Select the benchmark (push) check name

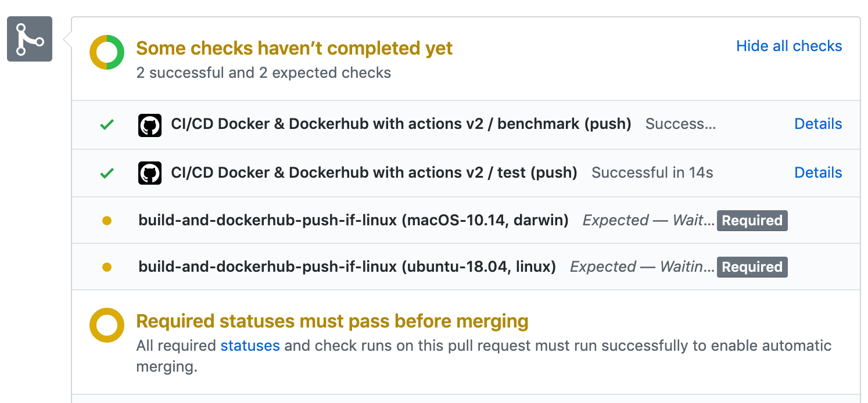pyautogui.click(x=401, y=124)
